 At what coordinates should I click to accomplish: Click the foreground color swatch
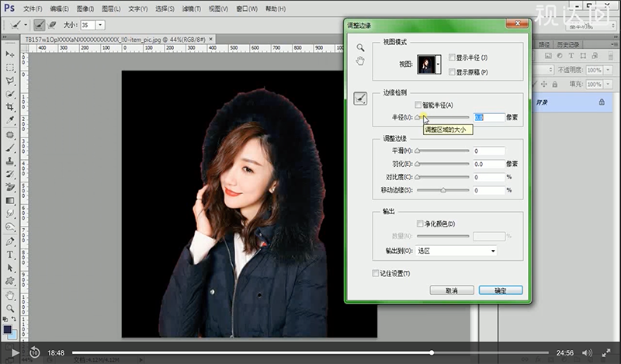coord(7,330)
